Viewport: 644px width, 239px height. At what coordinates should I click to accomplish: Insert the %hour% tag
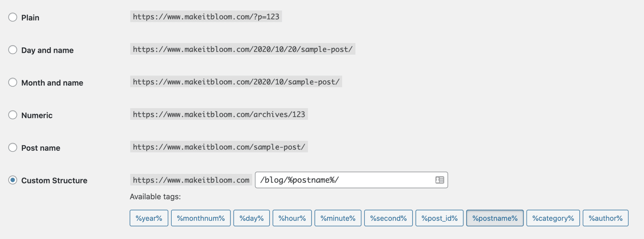coord(292,218)
